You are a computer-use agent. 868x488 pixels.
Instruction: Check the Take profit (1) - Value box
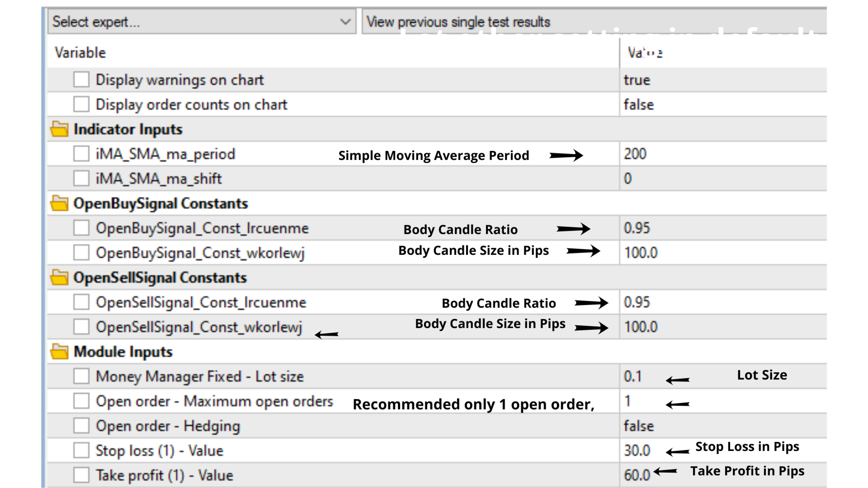tap(81, 475)
